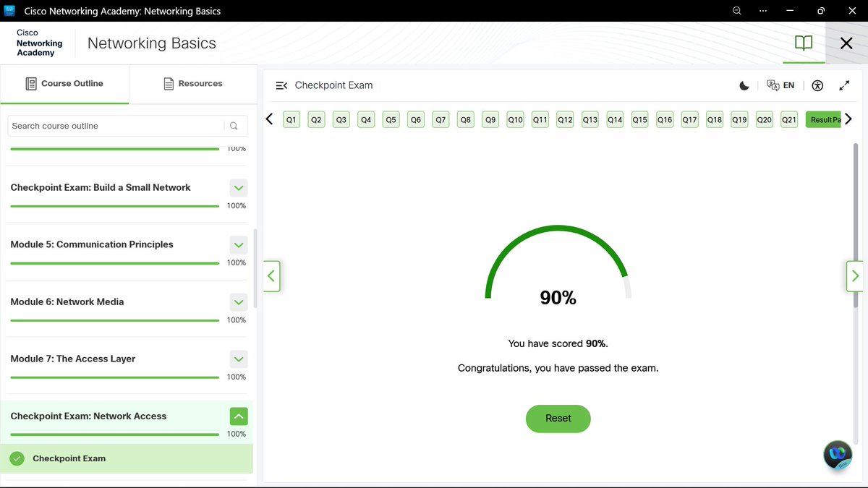Click the app icon in title bar
The image size is (868, 488).
coord(10,11)
